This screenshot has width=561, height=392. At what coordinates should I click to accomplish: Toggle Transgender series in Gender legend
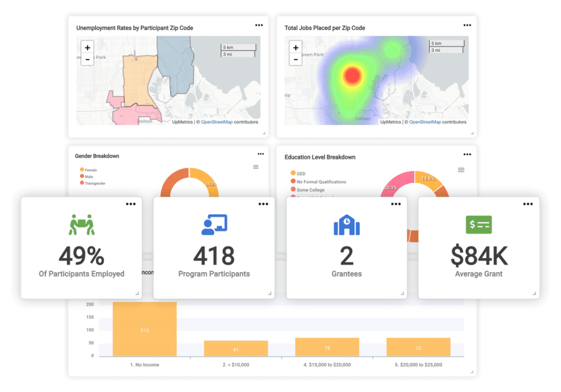(93, 183)
